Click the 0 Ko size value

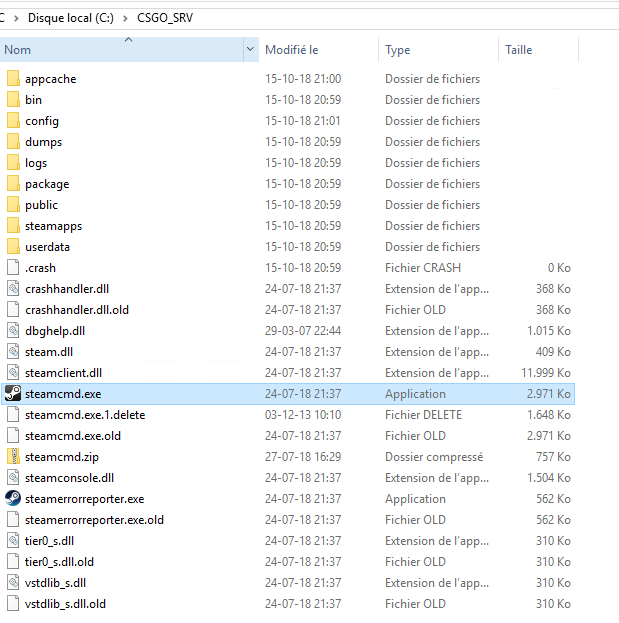pyautogui.click(x=559, y=267)
